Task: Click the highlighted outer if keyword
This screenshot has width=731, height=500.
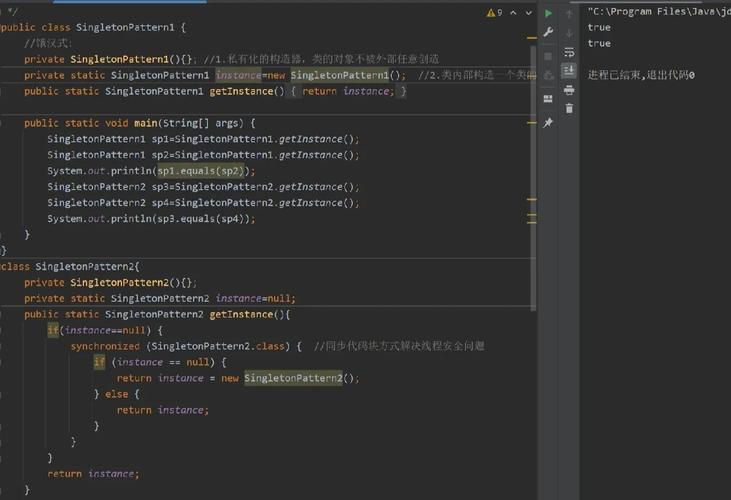Action: 53,330
